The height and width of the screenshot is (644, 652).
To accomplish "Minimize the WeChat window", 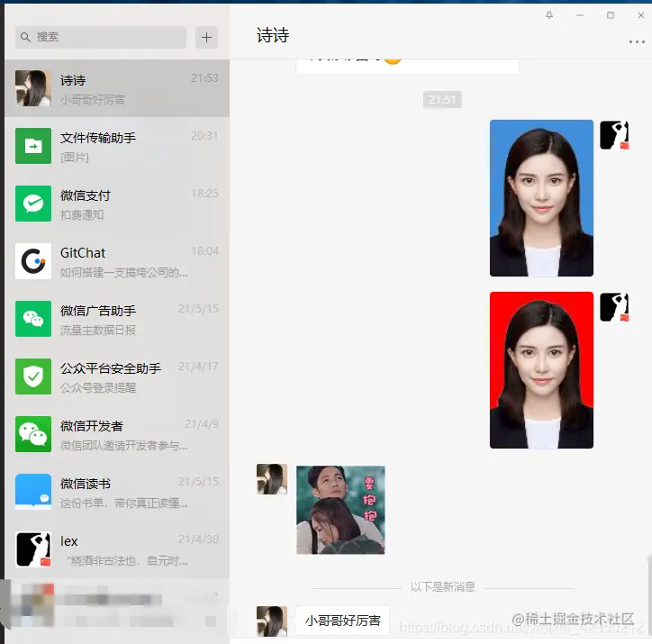I will [580, 15].
